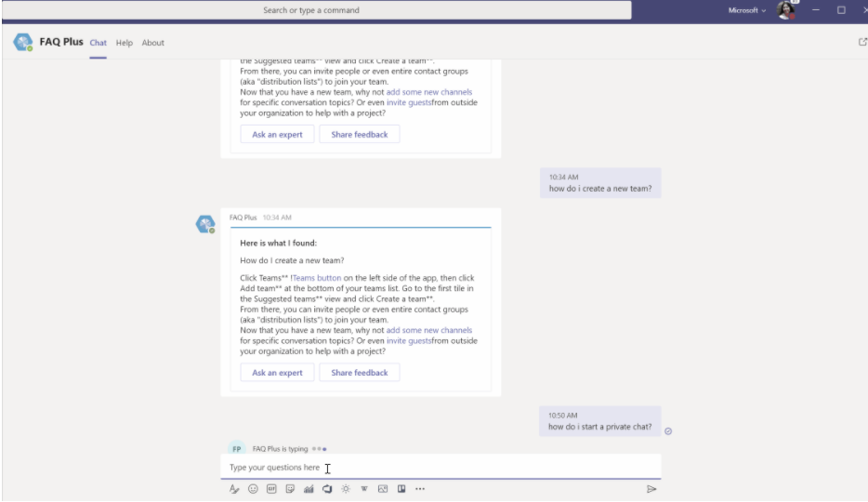Image resolution: width=868 pixels, height=502 pixels.
Task: Open the Format text options
Action: coord(234,489)
